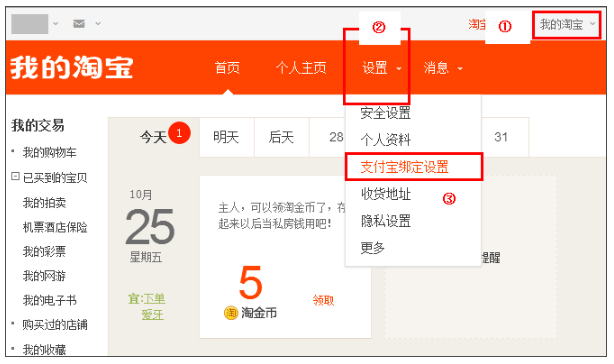Select the 今天 date tab
The width and height of the screenshot is (614, 364).
coord(154,137)
